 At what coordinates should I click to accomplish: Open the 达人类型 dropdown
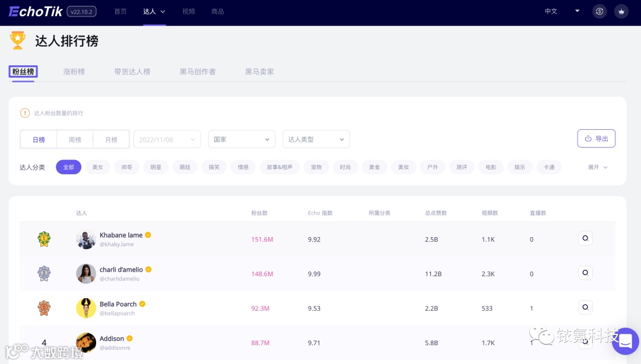tap(316, 139)
